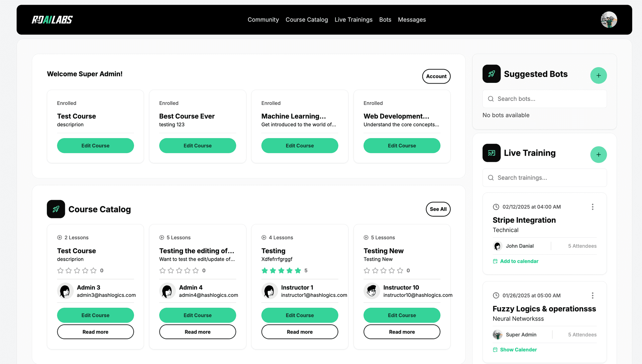Click the rocket icon beside Course Catalog heading

[56, 209]
